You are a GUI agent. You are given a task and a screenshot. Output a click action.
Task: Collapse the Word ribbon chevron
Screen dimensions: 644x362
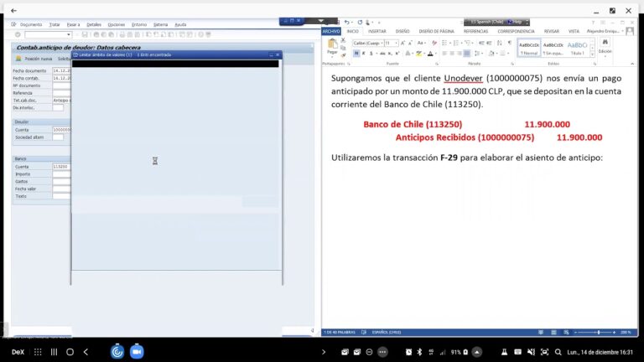632,64
